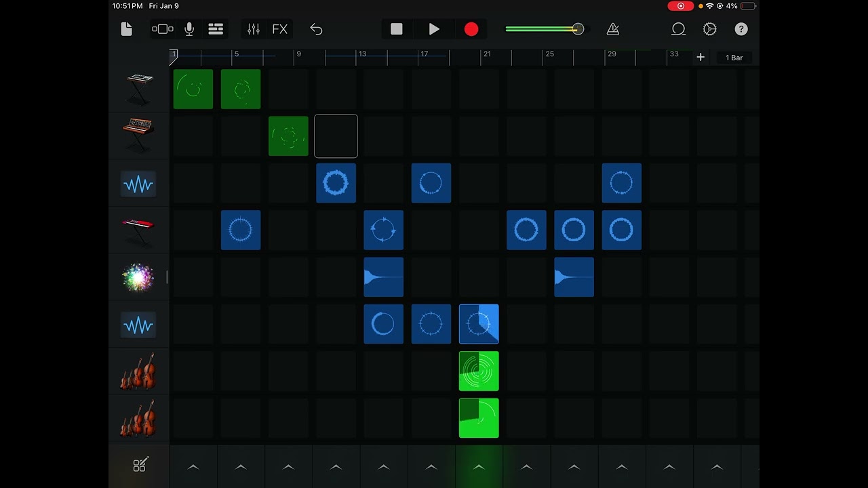Select the upper audio waveform track icon

[138, 184]
